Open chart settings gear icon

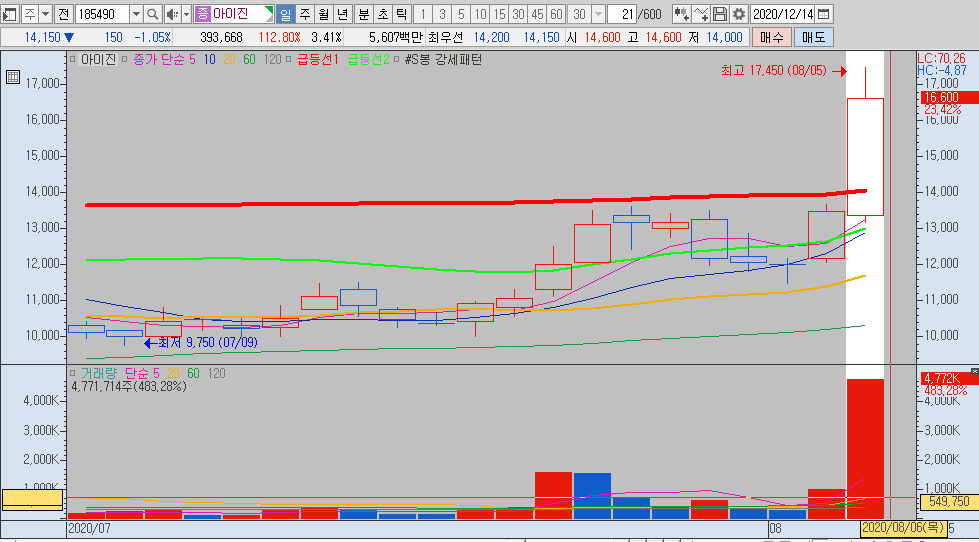pyautogui.click(x=739, y=14)
